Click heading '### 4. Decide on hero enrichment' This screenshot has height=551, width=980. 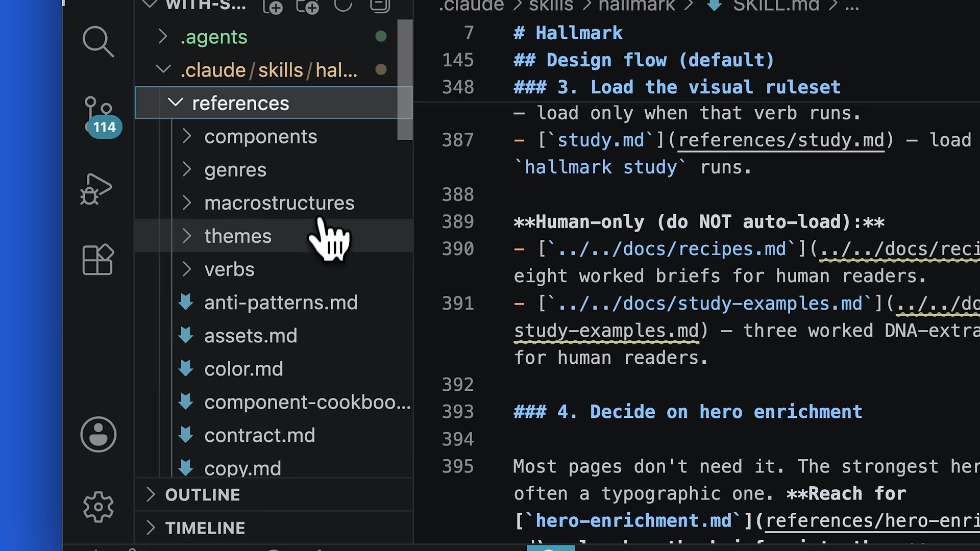coord(688,412)
